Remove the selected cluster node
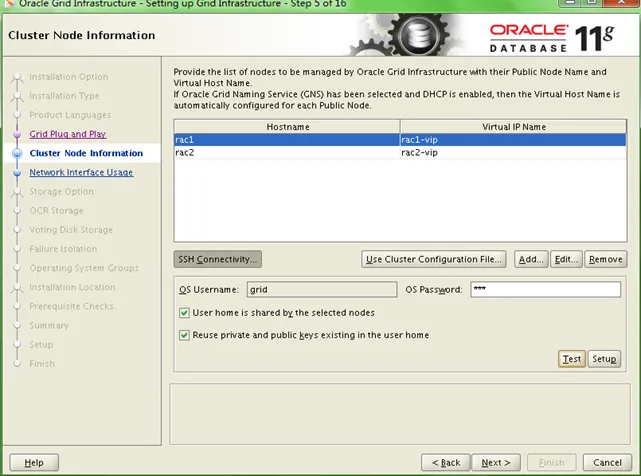Screen dimensions: 641x476 (x=605, y=259)
